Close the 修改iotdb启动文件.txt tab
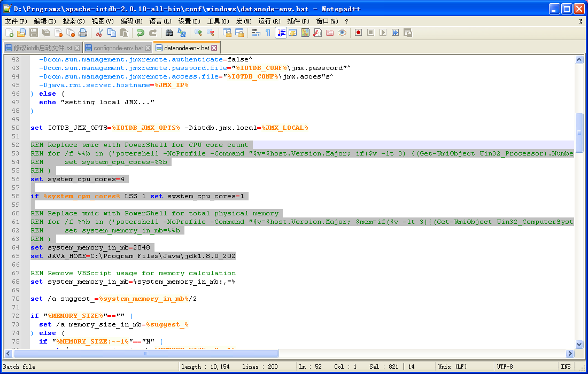Viewport: 588px width, 374px height. coord(78,48)
